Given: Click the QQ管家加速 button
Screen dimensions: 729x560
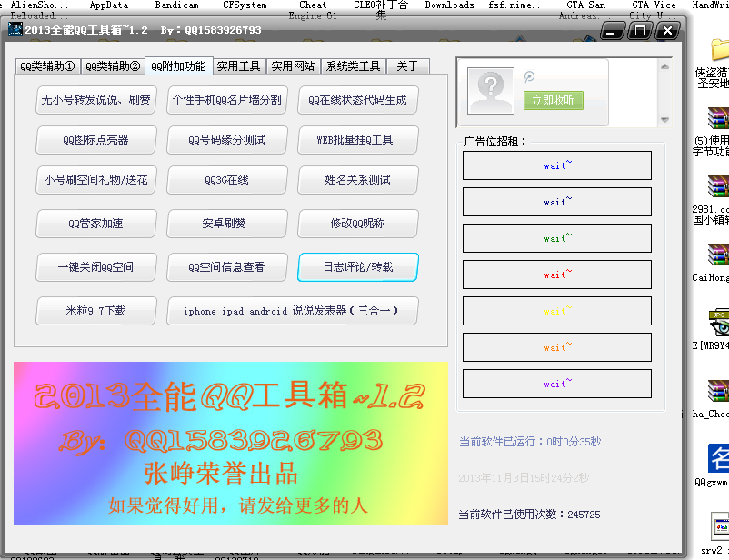Looking at the screenshot, I should (x=95, y=224).
